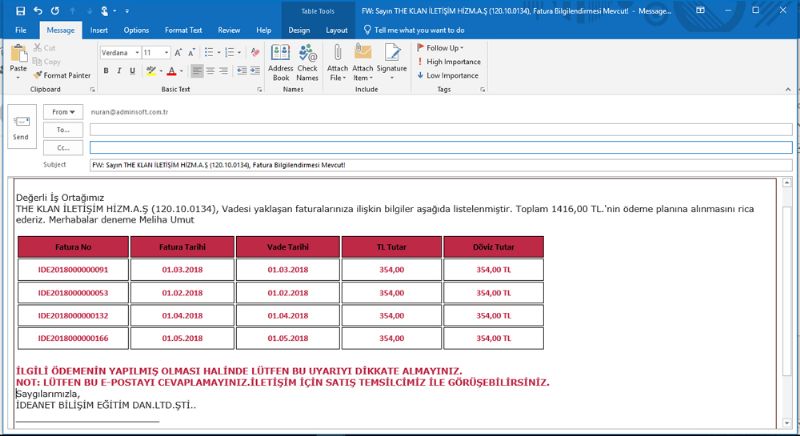Open Follow Up flag menu
Viewport: 800px width, 436px height.
point(440,48)
